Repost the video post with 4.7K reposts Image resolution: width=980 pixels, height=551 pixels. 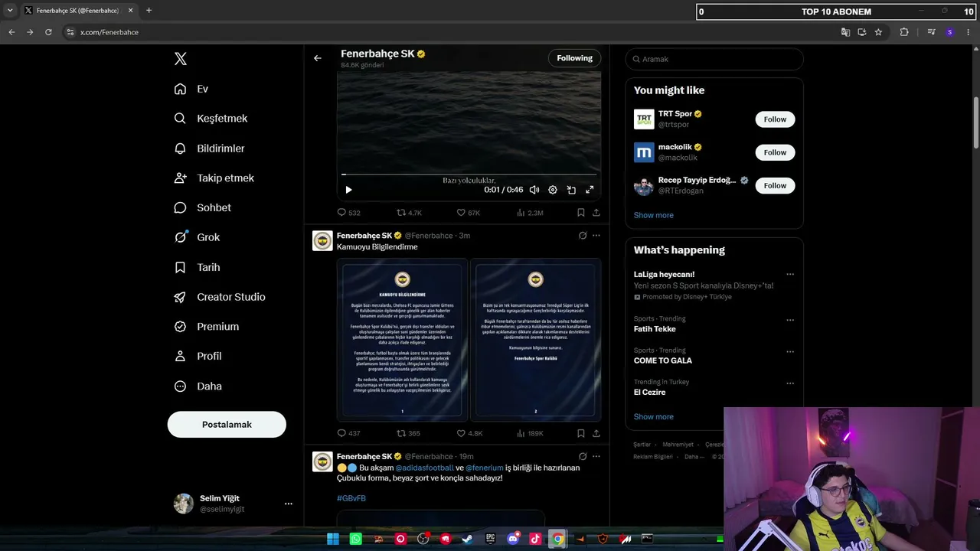coord(409,213)
